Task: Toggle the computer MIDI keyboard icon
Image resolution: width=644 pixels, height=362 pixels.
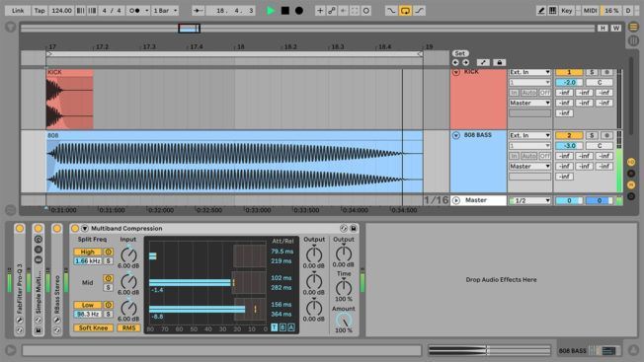Action: pos(553,11)
